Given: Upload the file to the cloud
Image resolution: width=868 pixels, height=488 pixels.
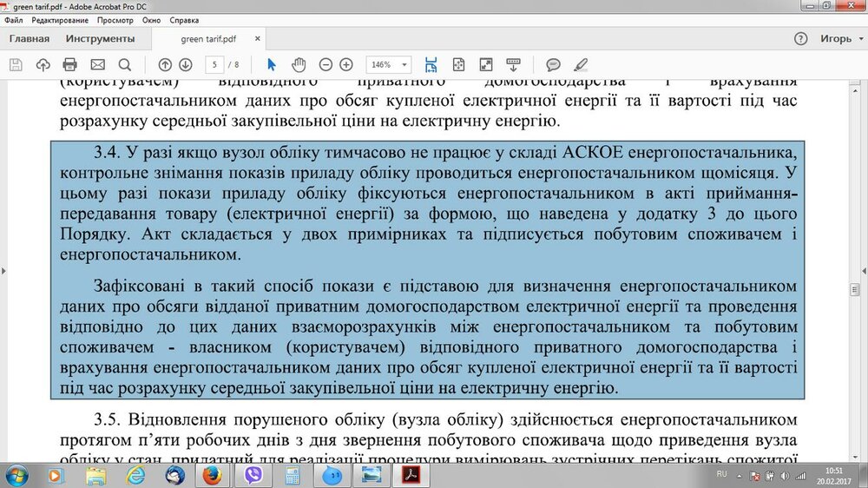Looking at the screenshot, I should (43, 65).
